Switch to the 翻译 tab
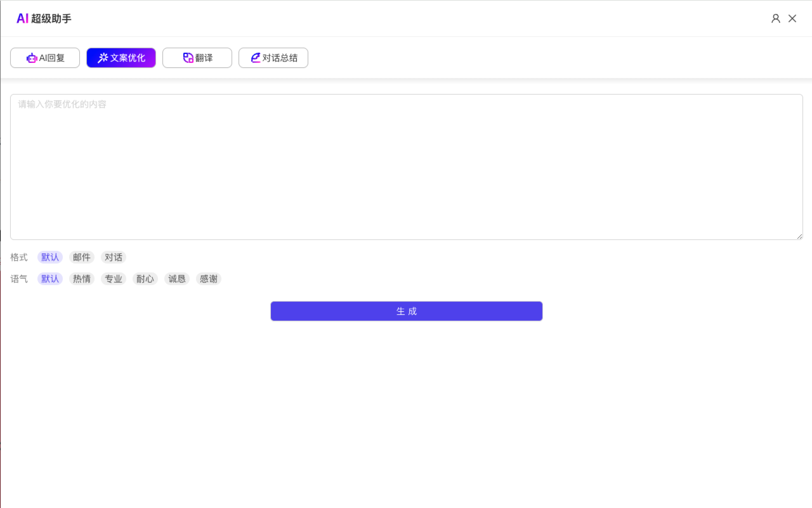Image resolution: width=812 pixels, height=508 pixels. [x=197, y=58]
